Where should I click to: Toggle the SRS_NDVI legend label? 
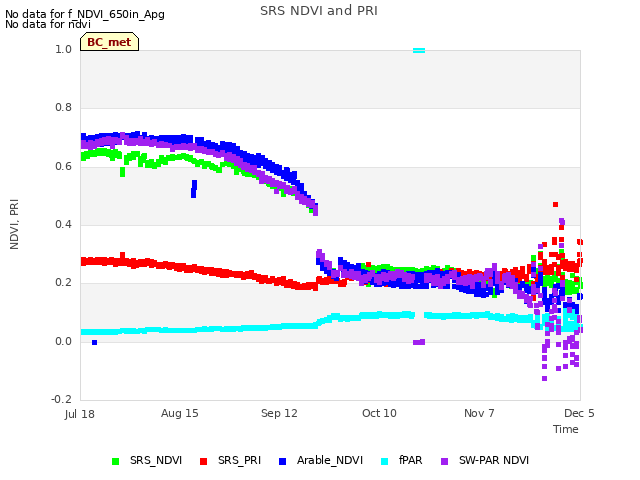pyautogui.click(x=156, y=460)
